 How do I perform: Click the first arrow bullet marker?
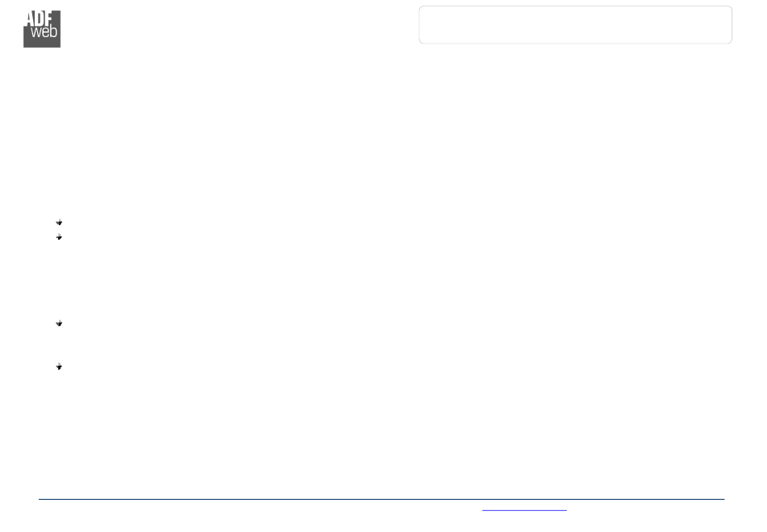point(59,223)
